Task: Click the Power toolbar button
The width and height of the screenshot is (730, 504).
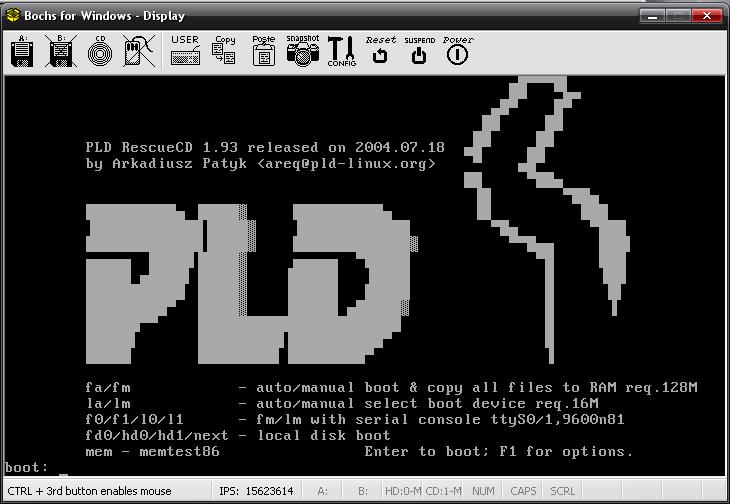Action: pos(458,50)
